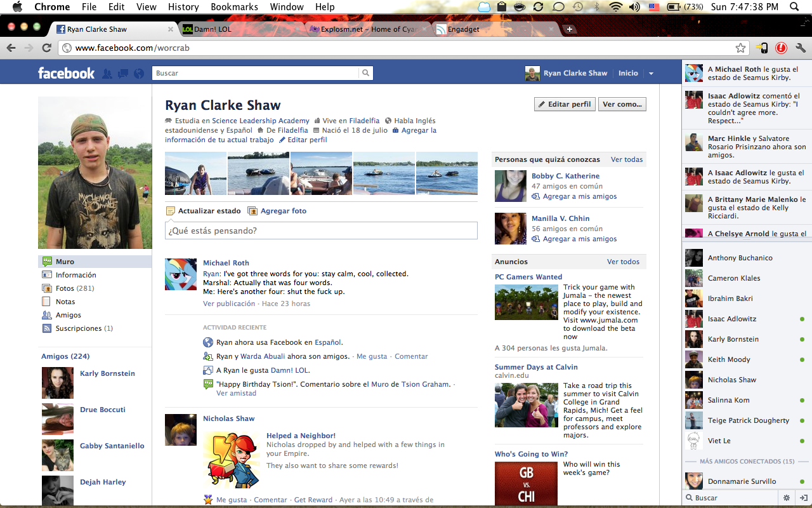812x508 pixels.
Task: Click the red extension icon in Chrome's toolbar
Action: (781, 48)
